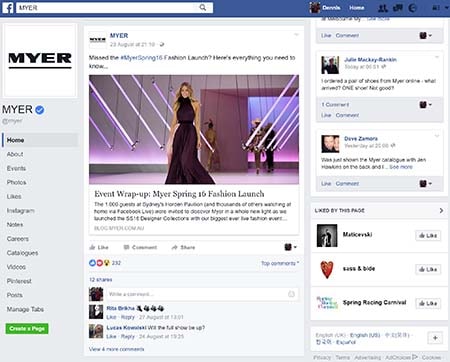Click View 4 more comments
450x362 pixels.
click(x=117, y=349)
